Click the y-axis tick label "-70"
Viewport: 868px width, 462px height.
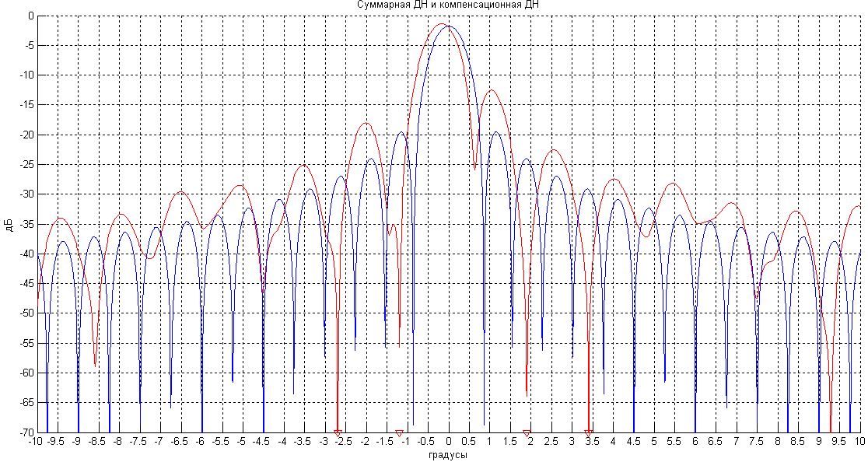(27, 432)
